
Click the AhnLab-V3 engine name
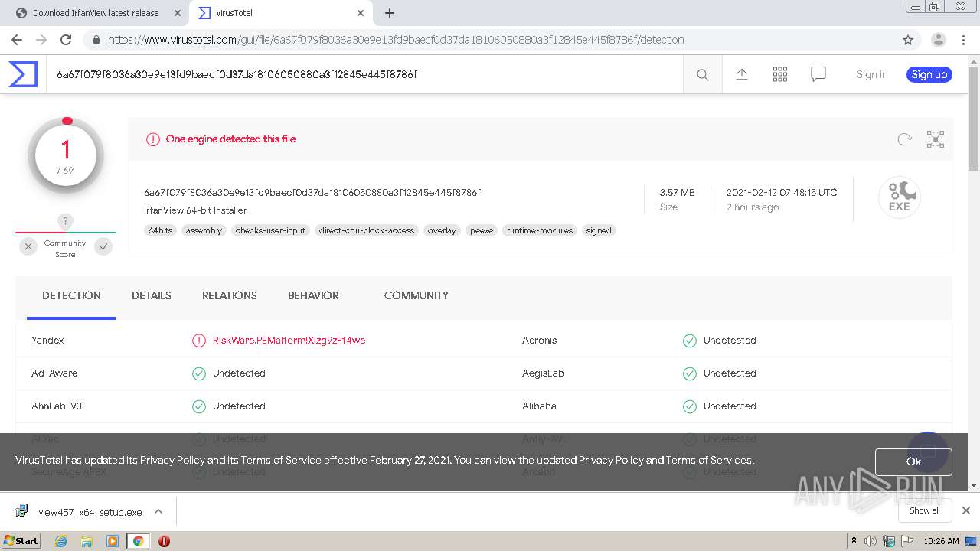click(57, 406)
